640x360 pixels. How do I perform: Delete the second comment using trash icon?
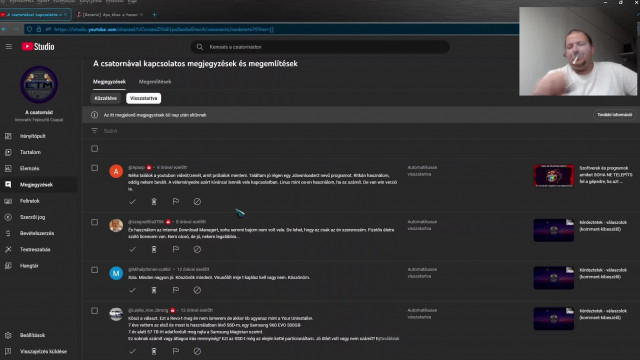tap(154, 249)
